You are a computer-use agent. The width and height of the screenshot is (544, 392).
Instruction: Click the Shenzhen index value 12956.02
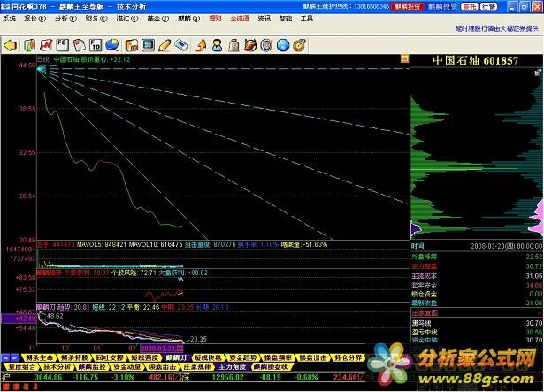(227, 377)
